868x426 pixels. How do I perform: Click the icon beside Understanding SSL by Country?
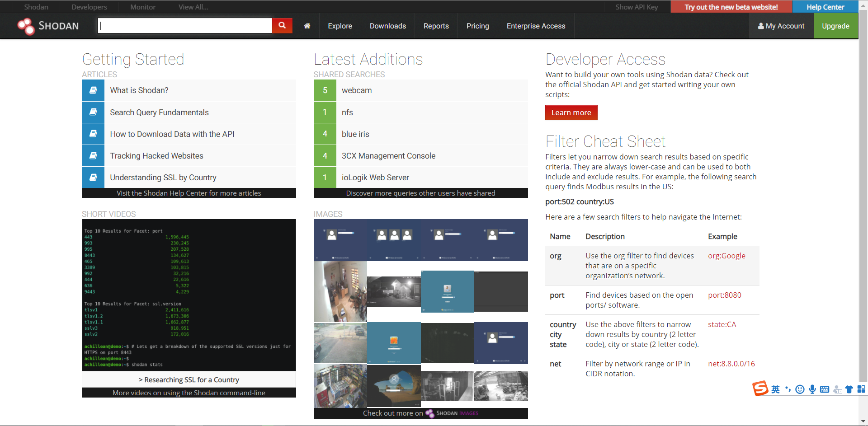(93, 177)
